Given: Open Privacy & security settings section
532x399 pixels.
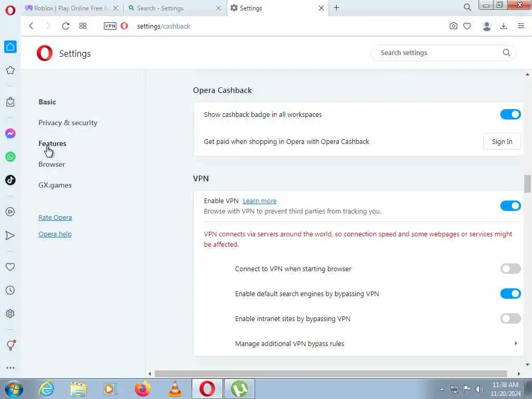Looking at the screenshot, I should click(x=68, y=123).
